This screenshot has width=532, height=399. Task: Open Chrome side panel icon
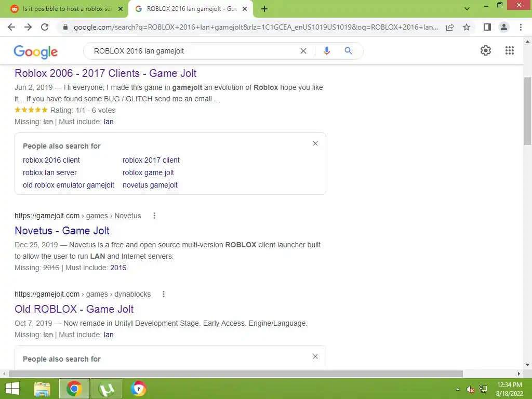pos(487,27)
